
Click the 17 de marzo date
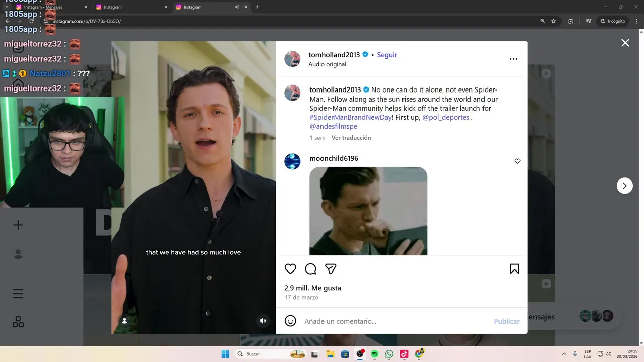[301, 297]
